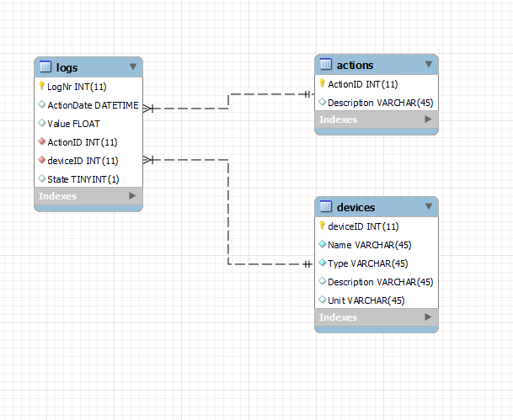Viewport: 513px width, 420px height.
Task: Click the ActionDate column diamond icon
Action: pyautogui.click(x=41, y=104)
